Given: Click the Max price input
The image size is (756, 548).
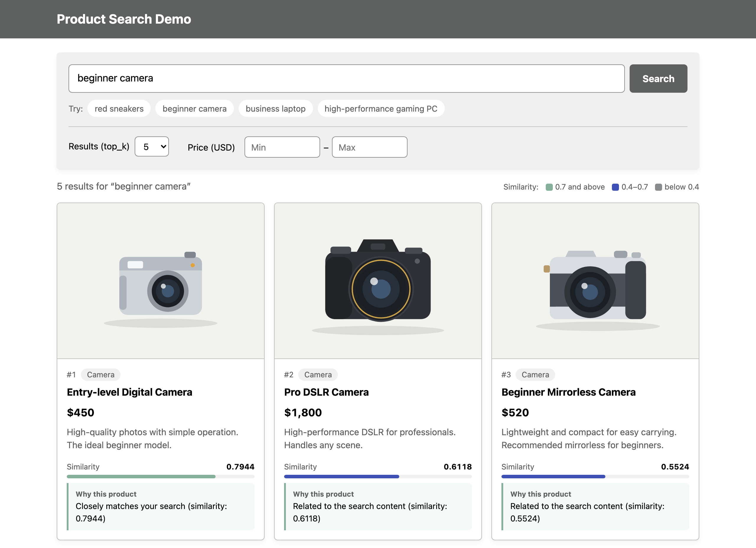Looking at the screenshot, I should pos(369,147).
